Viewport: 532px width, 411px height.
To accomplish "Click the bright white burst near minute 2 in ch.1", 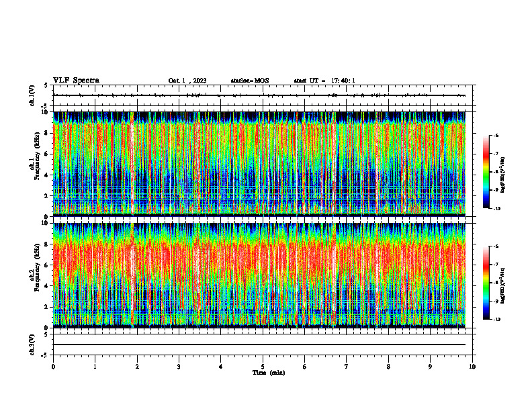I will (132, 165).
